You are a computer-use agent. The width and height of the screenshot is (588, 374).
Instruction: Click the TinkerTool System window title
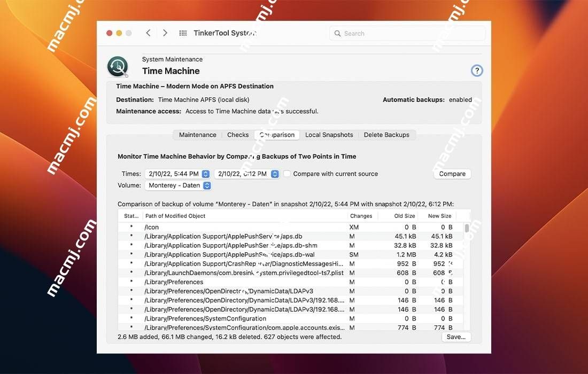point(225,33)
